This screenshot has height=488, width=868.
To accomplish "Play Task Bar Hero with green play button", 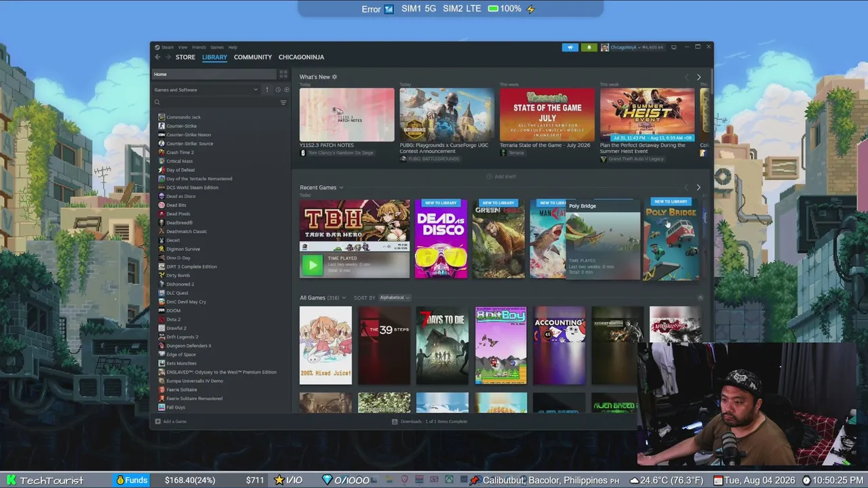I will 312,265.
